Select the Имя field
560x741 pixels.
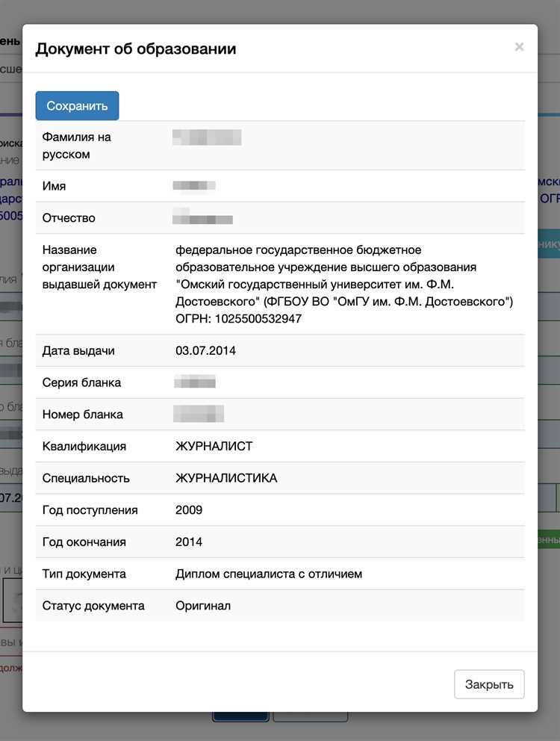196,185
